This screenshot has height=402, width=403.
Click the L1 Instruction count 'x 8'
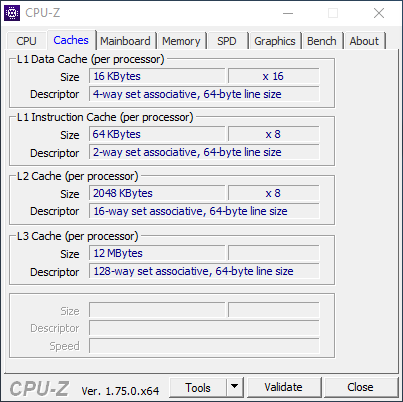(273, 134)
